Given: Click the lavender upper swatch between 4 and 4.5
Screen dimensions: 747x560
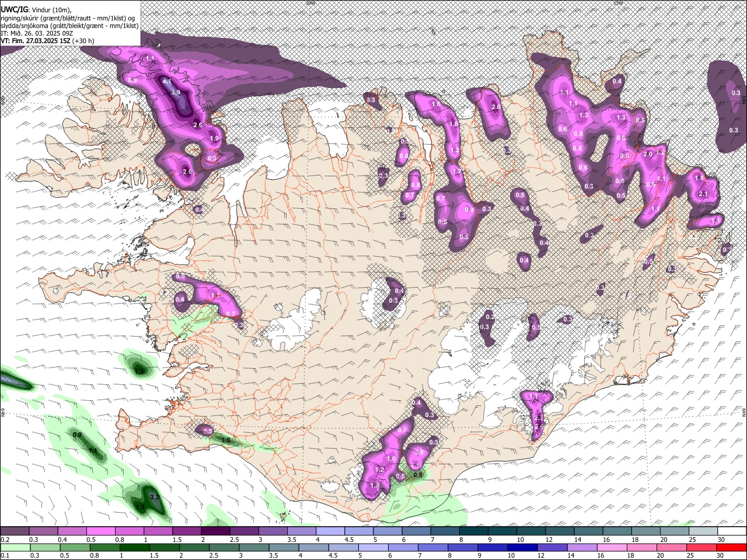Looking at the screenshot, I should pos(330,531).
